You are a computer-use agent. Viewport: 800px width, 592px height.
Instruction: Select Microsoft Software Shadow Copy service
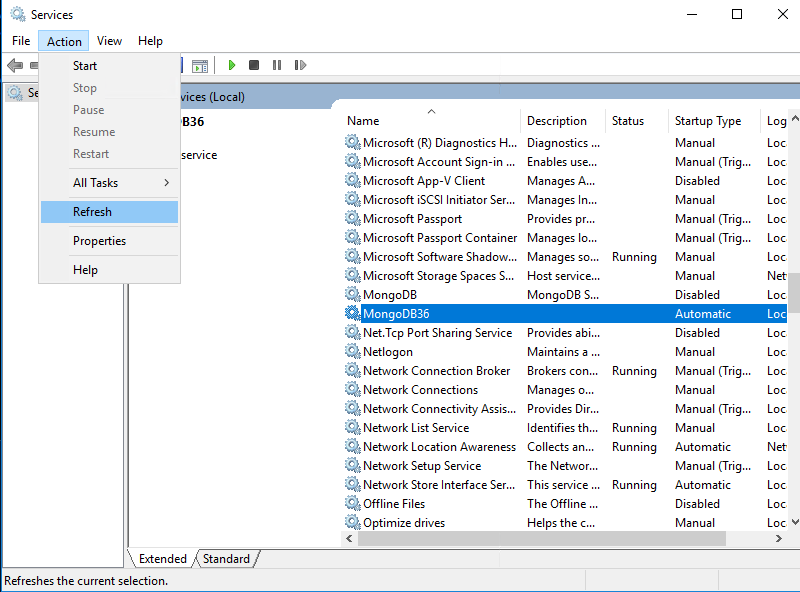565,257
